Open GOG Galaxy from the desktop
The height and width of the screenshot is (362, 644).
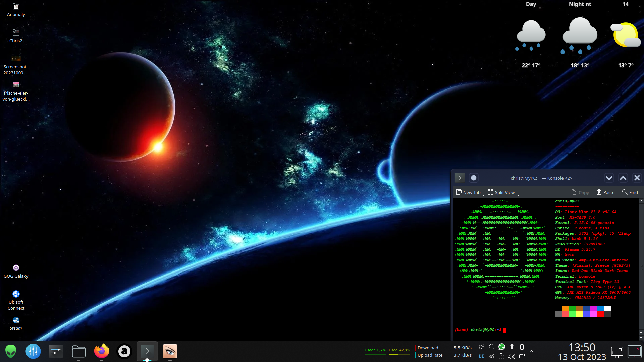click(x=16, y=268)
